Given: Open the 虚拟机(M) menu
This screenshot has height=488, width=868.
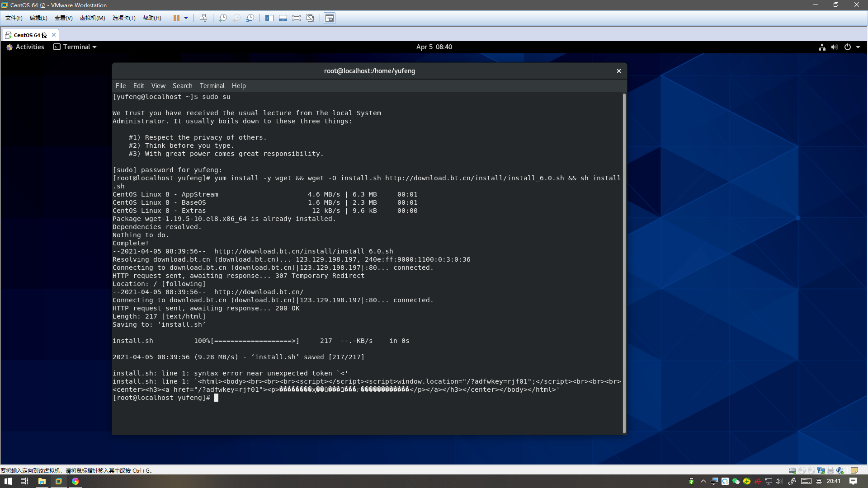Looking at the screenshot, I should [x=92, y=18].
